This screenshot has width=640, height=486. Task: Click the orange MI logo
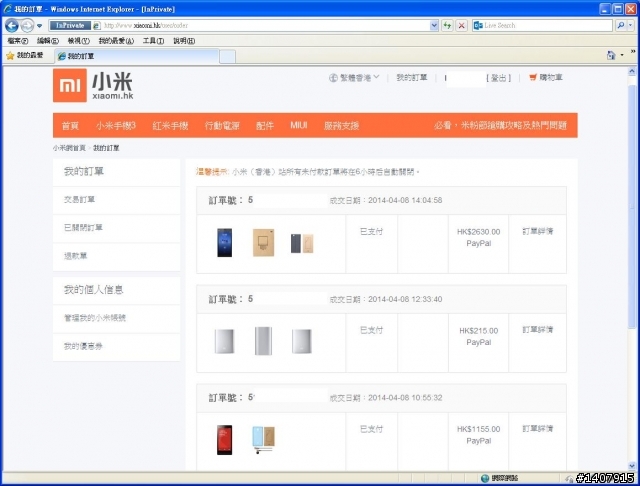coord(70,85)
